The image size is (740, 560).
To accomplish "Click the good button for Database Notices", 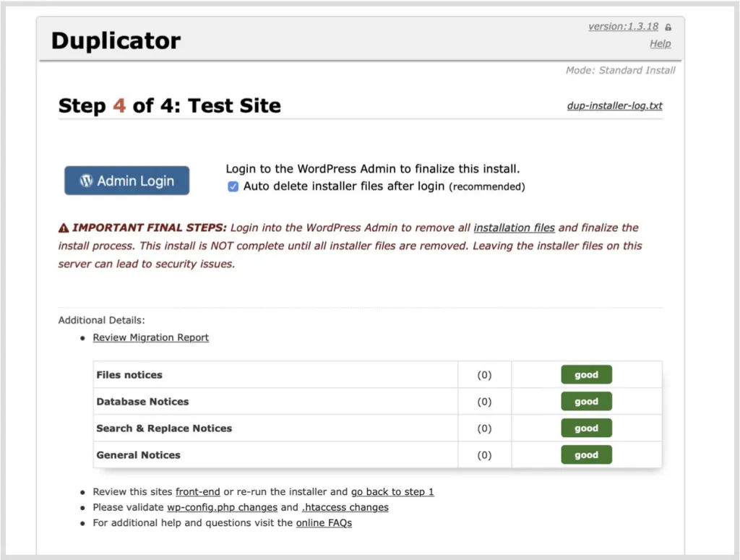I will click(x=586, y=401).
